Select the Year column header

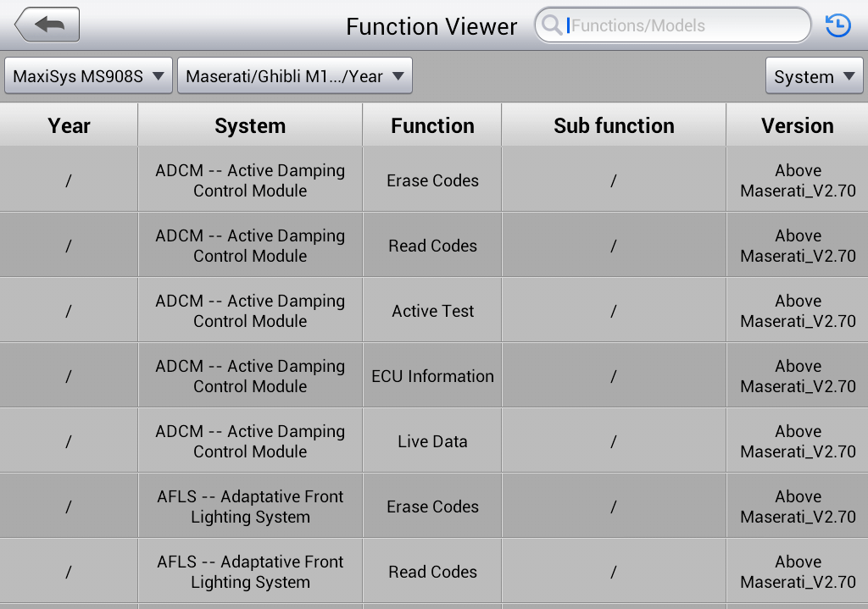click(69, 125)
